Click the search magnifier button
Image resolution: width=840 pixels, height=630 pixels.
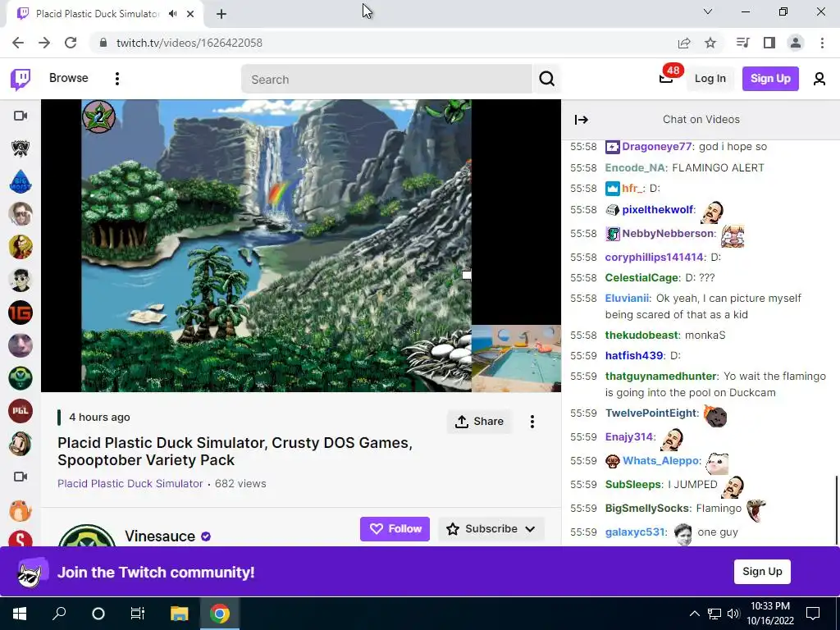(546, 79)
